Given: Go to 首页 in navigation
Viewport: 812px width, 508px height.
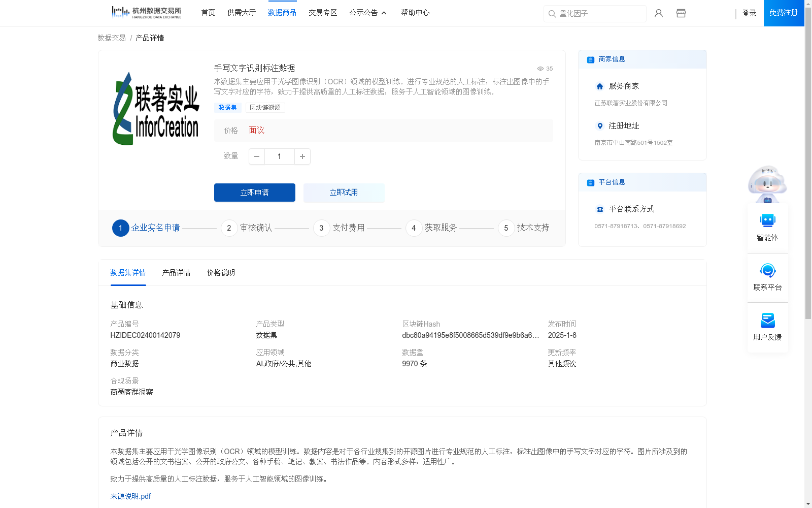Looking at the screenshot, I should [208, 13].
